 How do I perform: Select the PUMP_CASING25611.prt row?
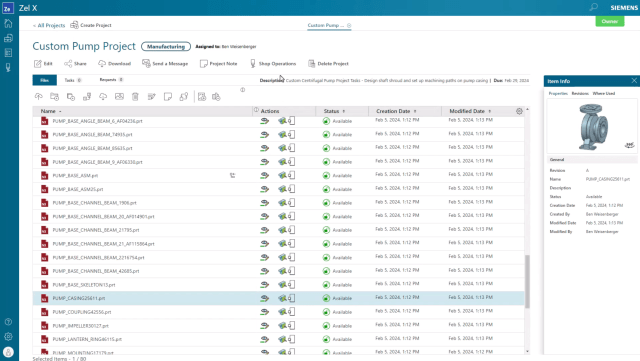pos(278,298)
